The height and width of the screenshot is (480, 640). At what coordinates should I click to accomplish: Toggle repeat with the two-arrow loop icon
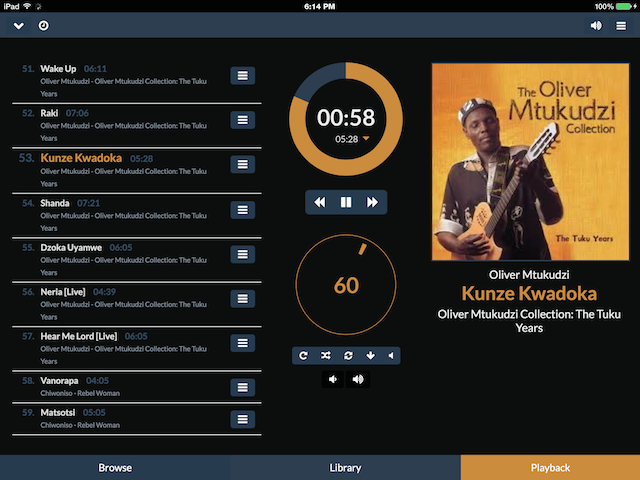coord(348,356)
